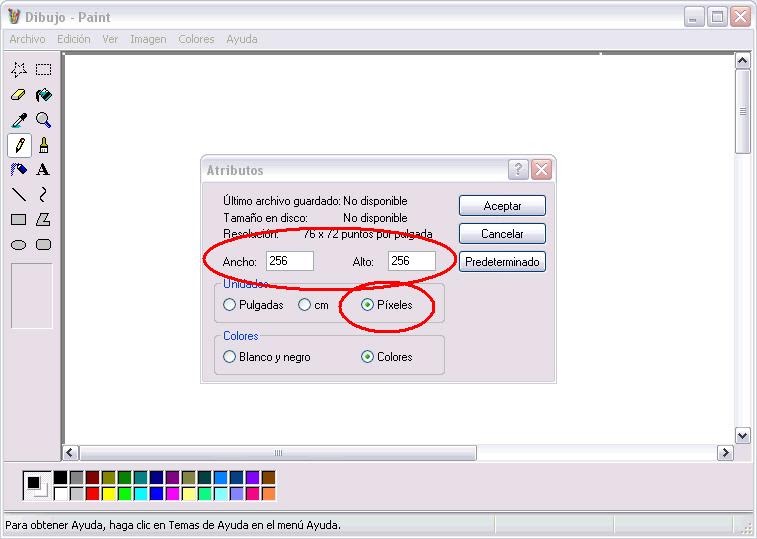This screenshot has height=539, width=757.
Task: Click the vertical scrollbar down arrow
Action: pos(743,435)
